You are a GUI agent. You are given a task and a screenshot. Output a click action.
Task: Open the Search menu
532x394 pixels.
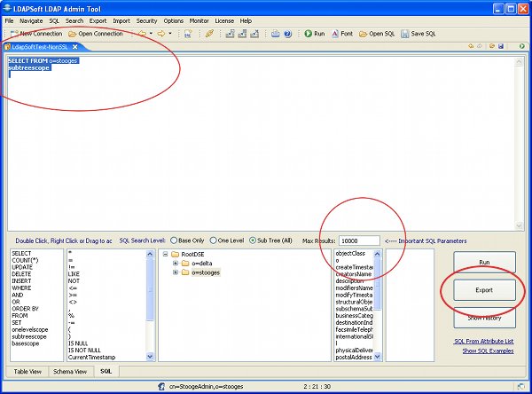pyautogui.click(x=74, y=20)
